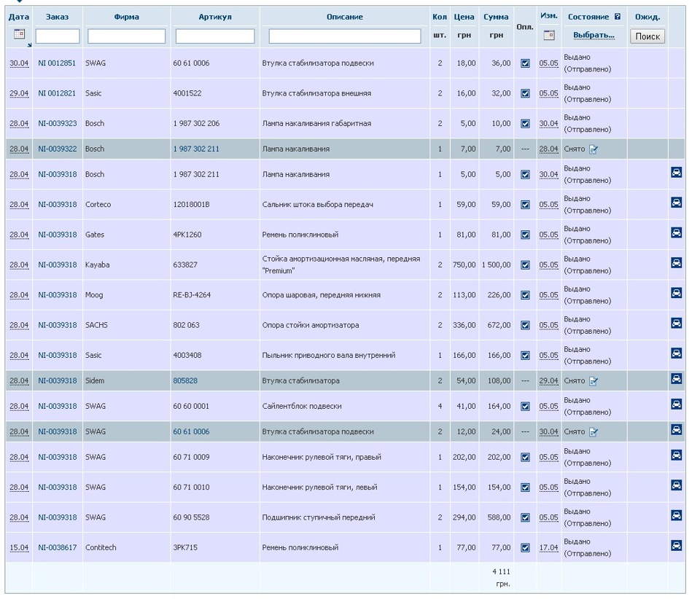Open article link 60 61 0006 in cancelled row

point(191,431)
